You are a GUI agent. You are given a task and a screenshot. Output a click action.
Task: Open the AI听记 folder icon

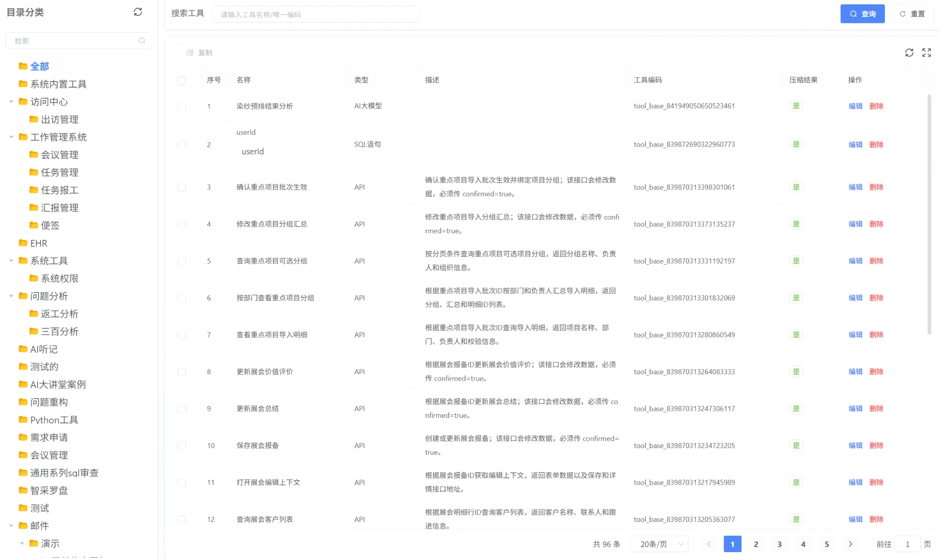[x=23, y=349]
